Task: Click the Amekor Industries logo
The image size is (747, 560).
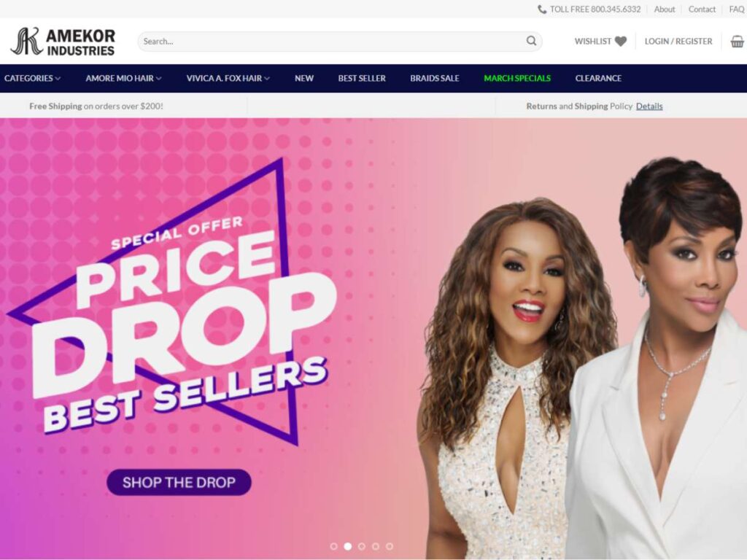Action: click(63, 42)
